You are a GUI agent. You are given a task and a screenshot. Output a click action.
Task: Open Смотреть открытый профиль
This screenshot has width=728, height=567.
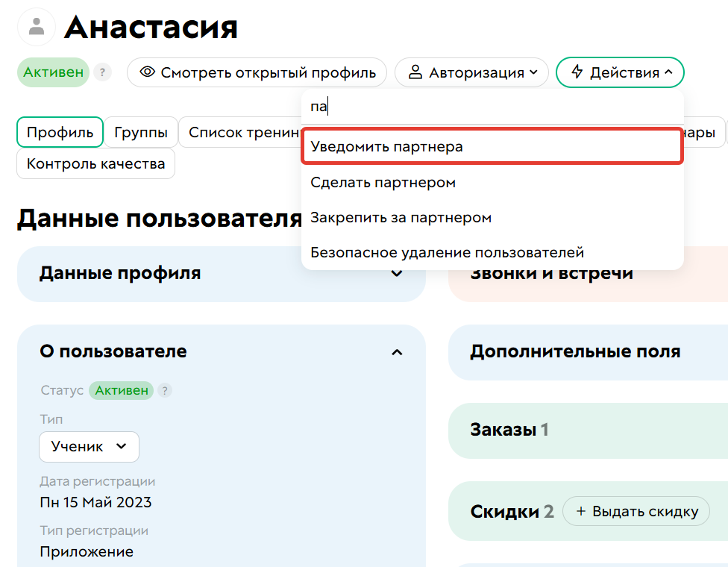257,72
